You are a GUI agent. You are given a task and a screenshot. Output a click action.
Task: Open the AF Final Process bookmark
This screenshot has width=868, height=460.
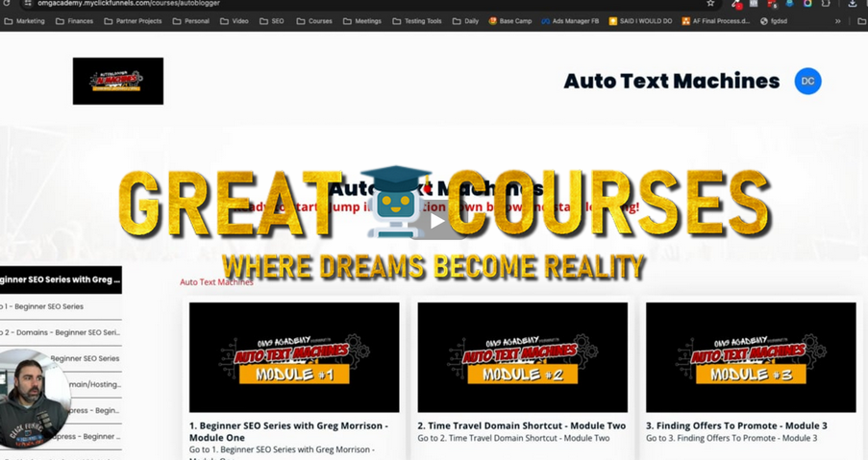click(x=716, y=21)
